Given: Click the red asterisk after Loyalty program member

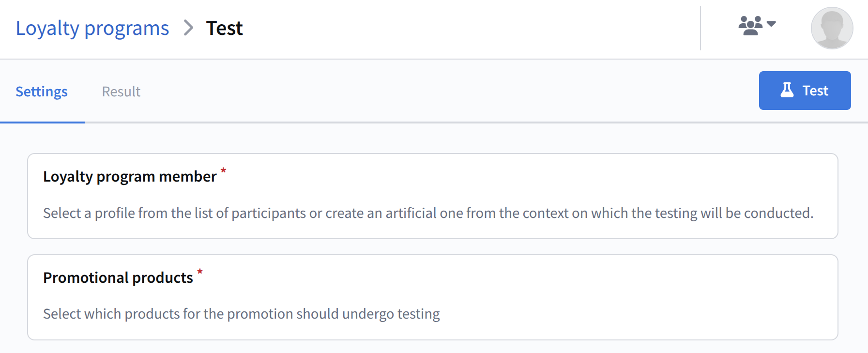Looking at the screenshot, I should (223, 170).
